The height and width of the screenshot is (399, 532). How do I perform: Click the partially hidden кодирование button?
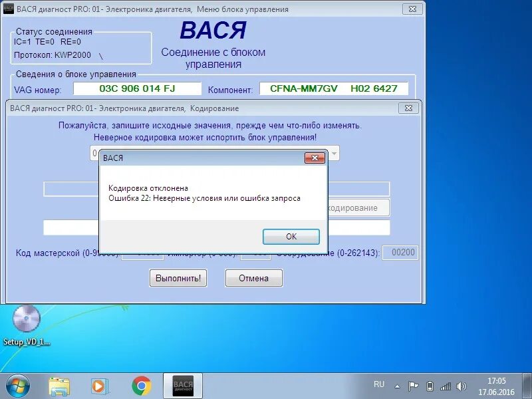tap(358, 207)
